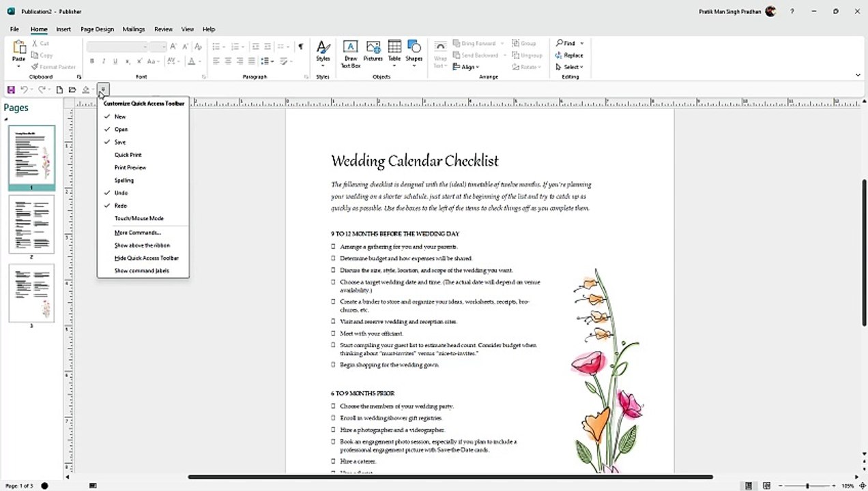This screenshot has height=491, width=868.
Task: Enable Touch/Mouse Mode in Customize menu
Action: coord(143,219)
